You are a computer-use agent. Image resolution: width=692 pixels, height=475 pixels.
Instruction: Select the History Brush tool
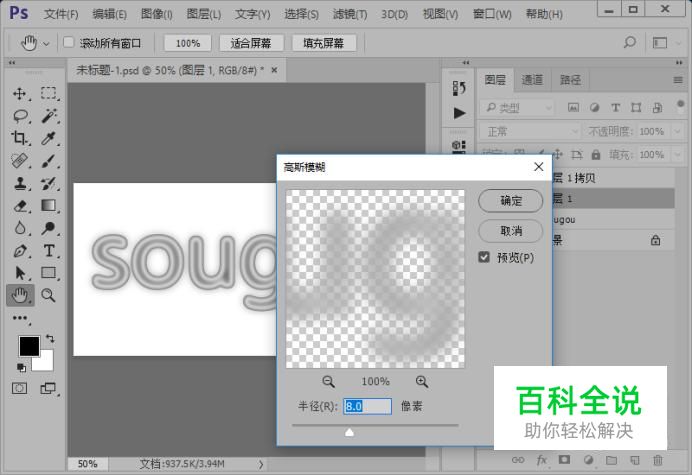tap(49, 183)
